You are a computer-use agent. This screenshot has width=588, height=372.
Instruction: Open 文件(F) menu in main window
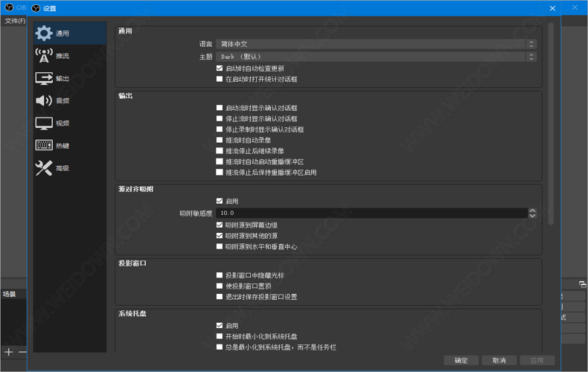[x=15, y=21]
